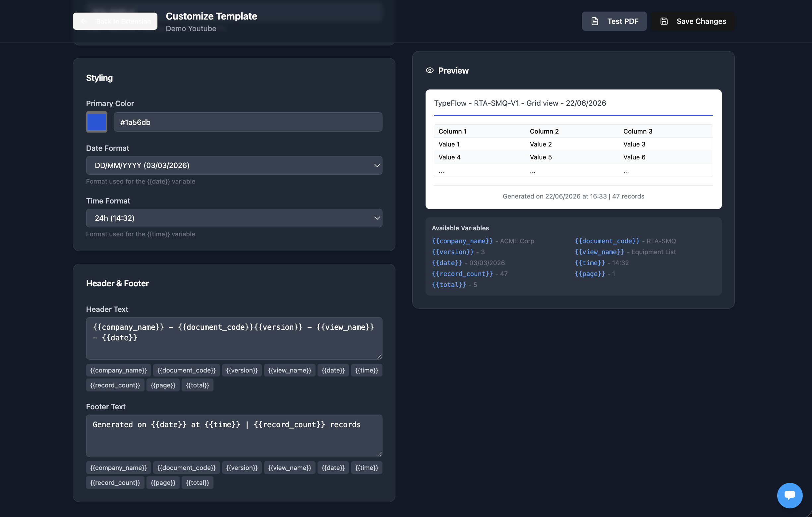The image size is (812, 517).
Task: Click {{time}} in Available Variables
Action: coord(590,263)
